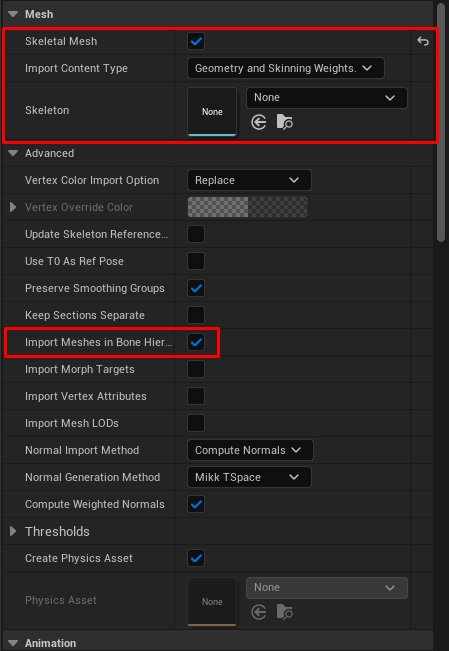Click the vertical scrollbar
The width and height of the screenshot is (449, 651).
pos(441,122)
